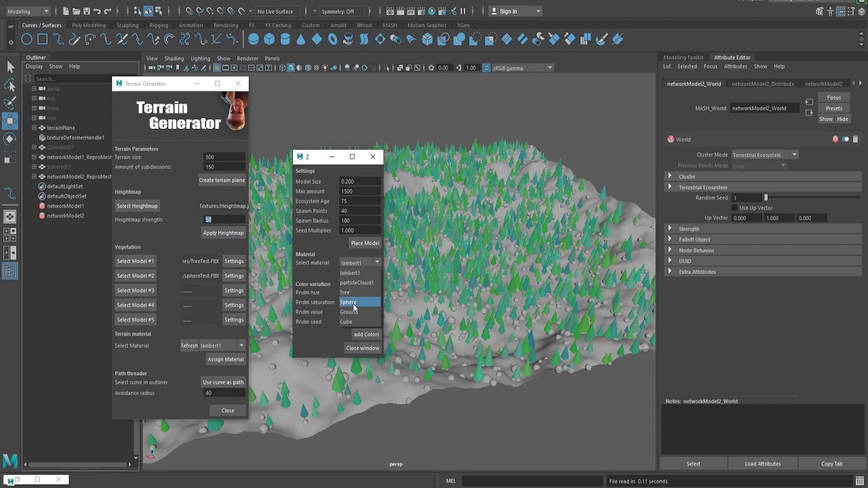
Task: Click the add Colors button
Action: (x=366, y=334)
